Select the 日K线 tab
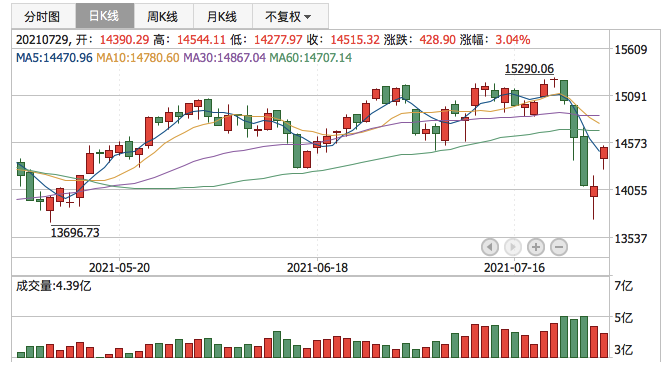 [x=105, y=16]
